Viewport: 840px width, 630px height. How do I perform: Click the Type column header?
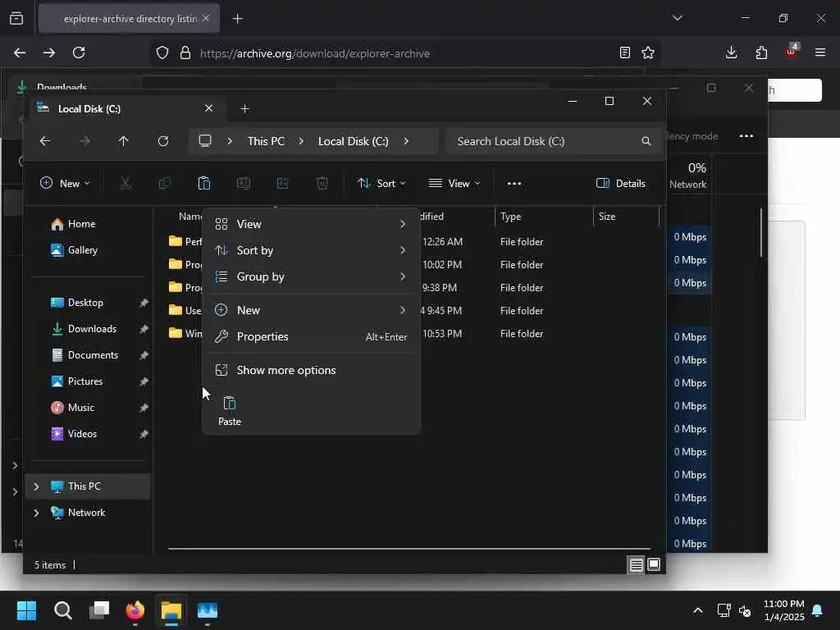click(x=545, y=217)
